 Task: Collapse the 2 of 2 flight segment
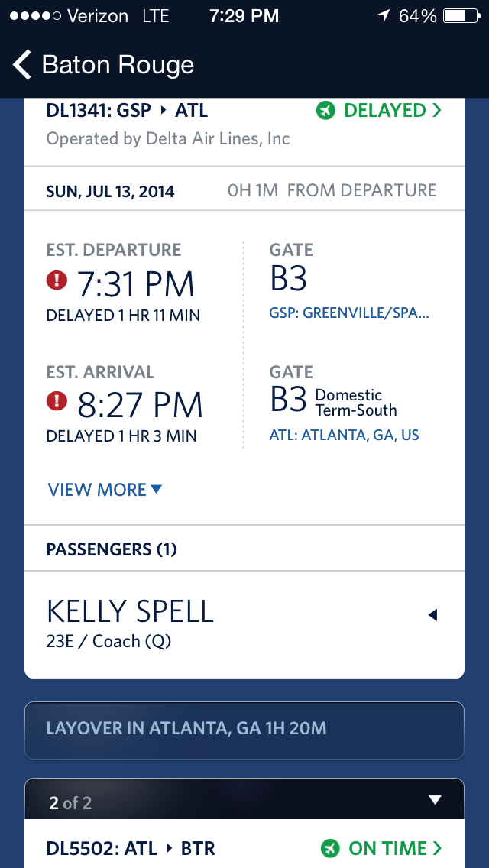pyautogui.click(x=435, y=800)
